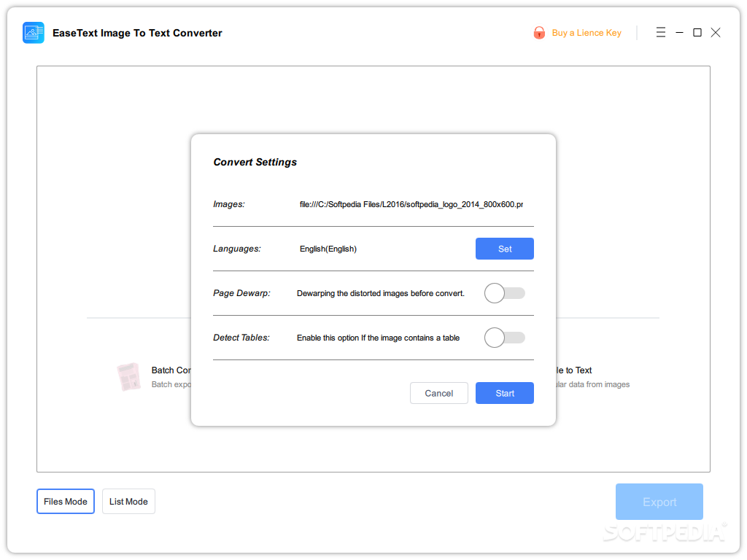747x560 pixels.
Task: Click the Convert Settings heading
Action: [x=255, y=163]
